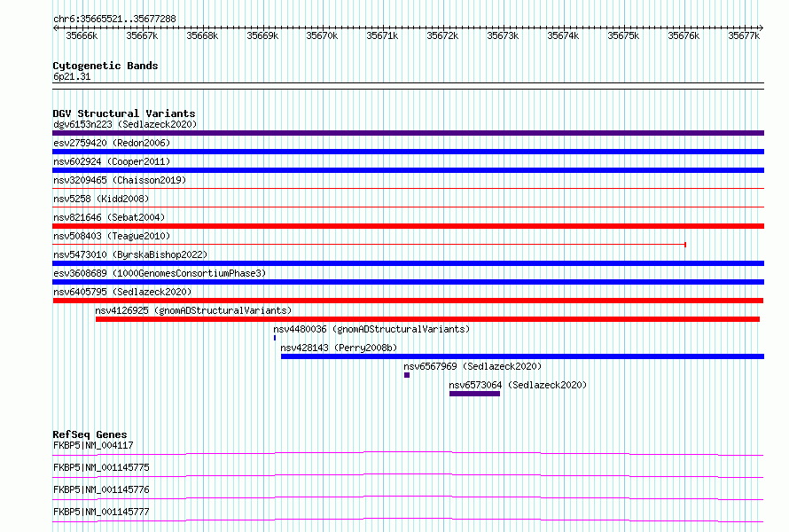The width and height of the screenshot is (789, 532).
Task: Open nsv6573064 (Sedlazeck2020) label
Action: (518, 385)
